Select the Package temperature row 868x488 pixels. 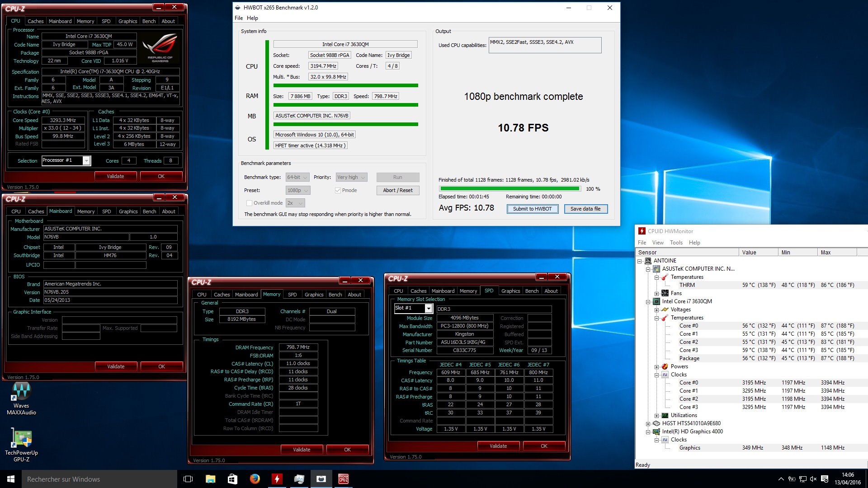pyautogui.click(x=751, y=358)
